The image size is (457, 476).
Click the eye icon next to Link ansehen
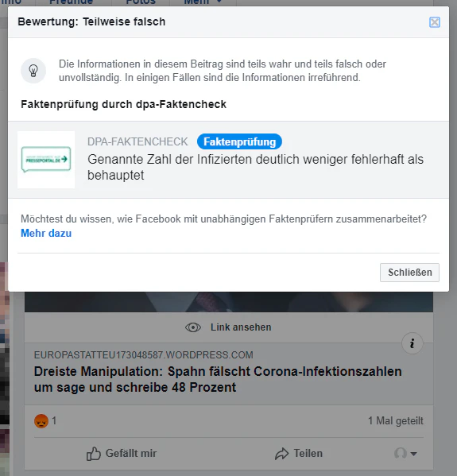click(x=193, y=327)
